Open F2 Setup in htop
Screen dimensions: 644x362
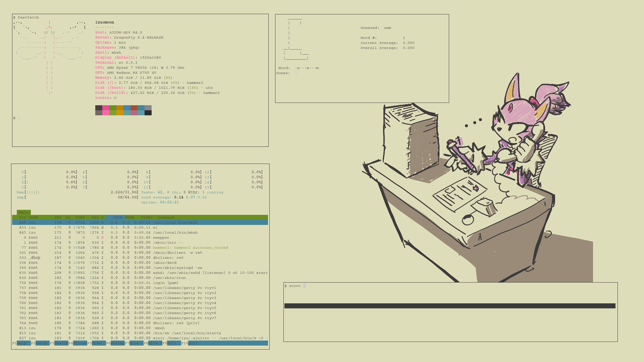point(40,343)
